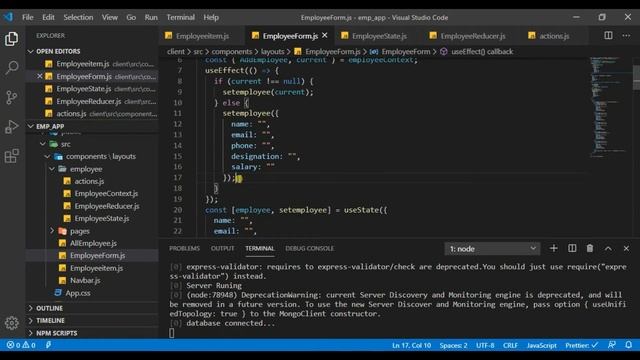Open editor More Actions ellipsis
This screenshot has width=640, height=360.
[x=626, y=36]
